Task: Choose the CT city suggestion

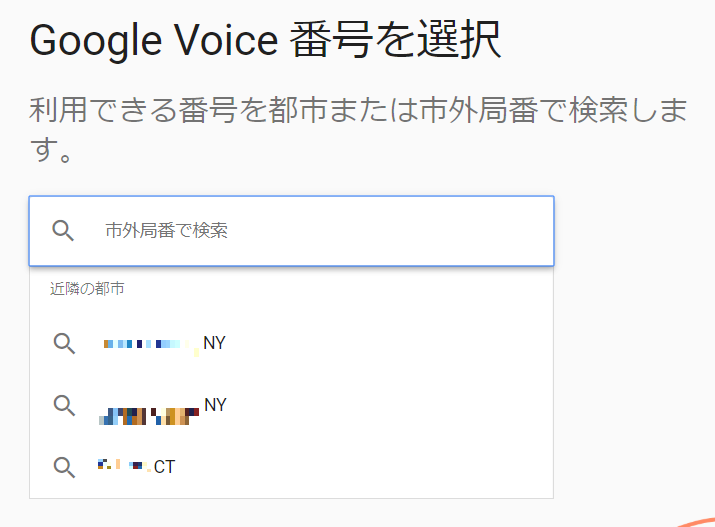Action: (291, 467)
